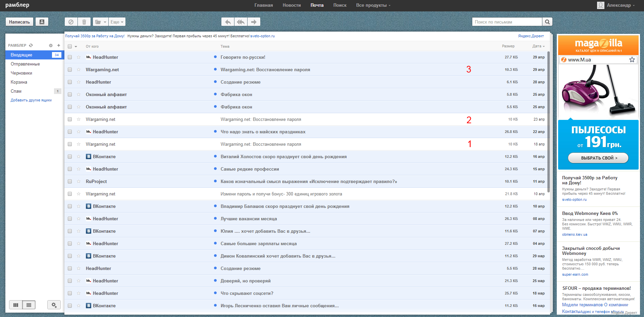644x317 pixels.
Task: Star the 'Что скрывают соцсети?' message
Action: [78, 293]
